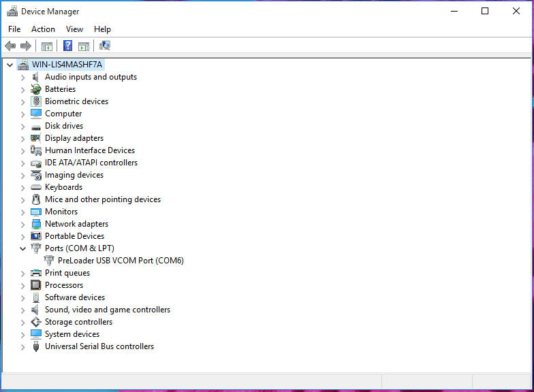Viewport: 534px width, 392px height.
Task: Open the View menu
Action: pyautogui.click(x=74, y=29)
